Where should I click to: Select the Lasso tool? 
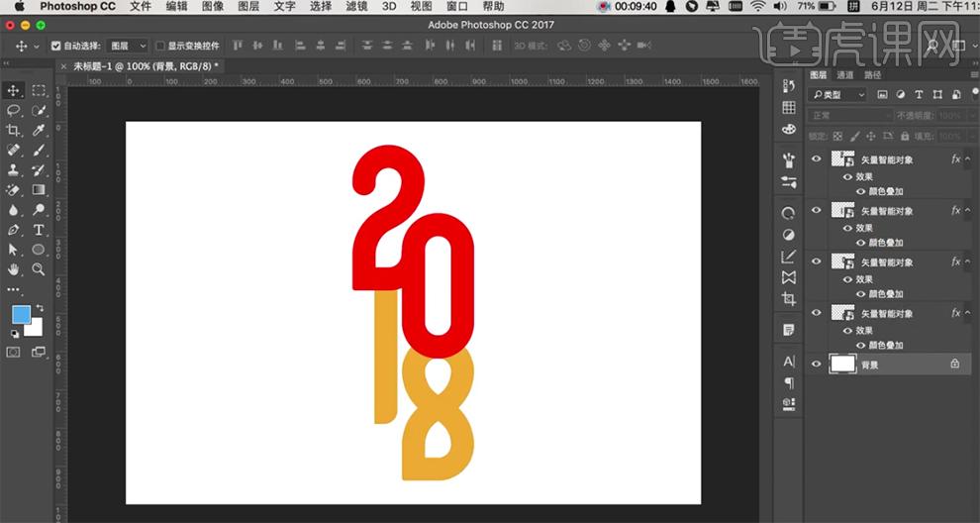(x=13, y=111)
